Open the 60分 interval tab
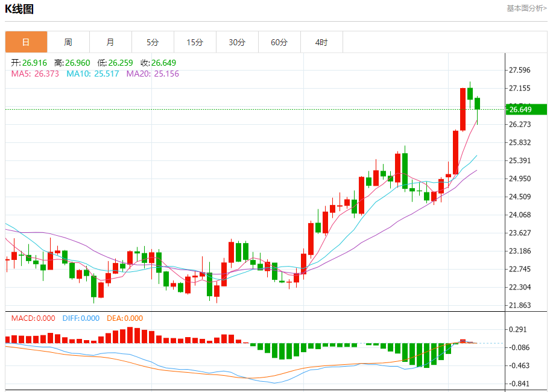 279,42
